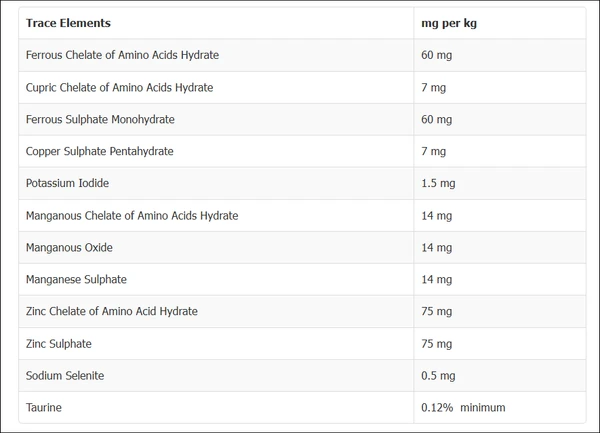The image size is (600, 433).
Task: Click the 0.12% minimum Taurine value
Action: [x=463, y=407]
